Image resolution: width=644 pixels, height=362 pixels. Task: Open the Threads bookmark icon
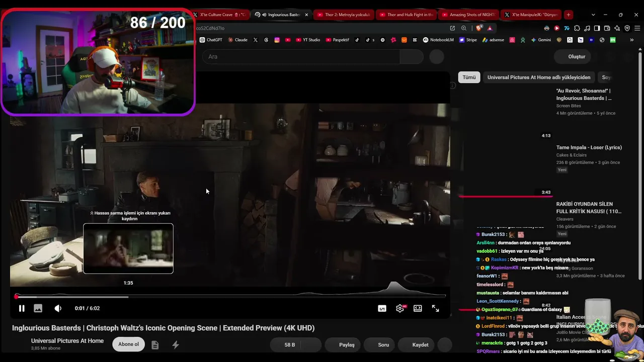click(266, 40)
